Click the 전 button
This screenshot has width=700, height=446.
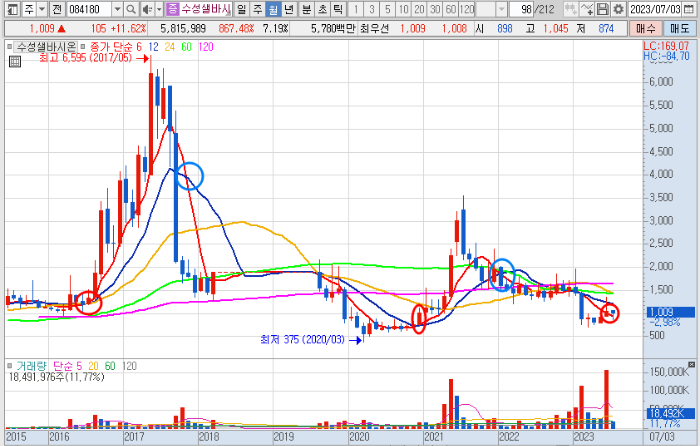click(56, 9)
